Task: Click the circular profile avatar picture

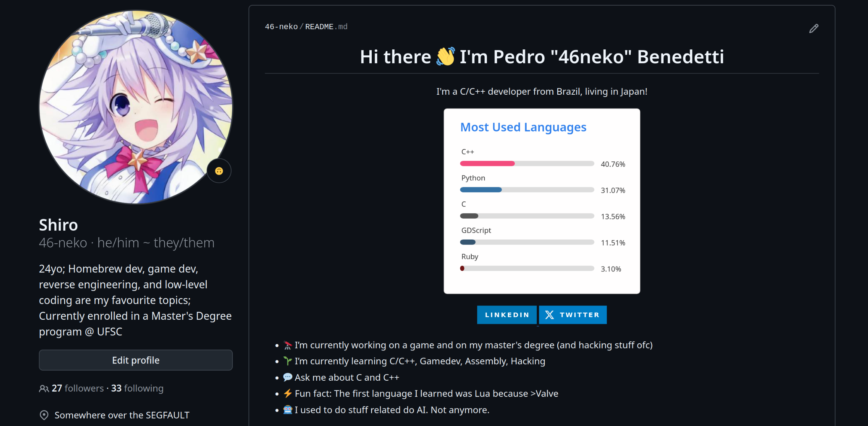Action: pyautogui.click(x=135, y=107)
